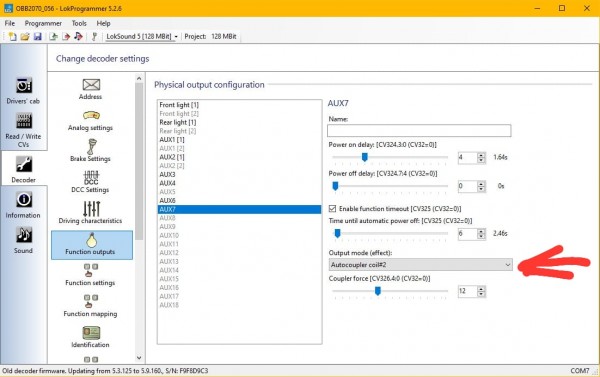Open Function mapping page
600x377 pixels.
click(91, 305)
